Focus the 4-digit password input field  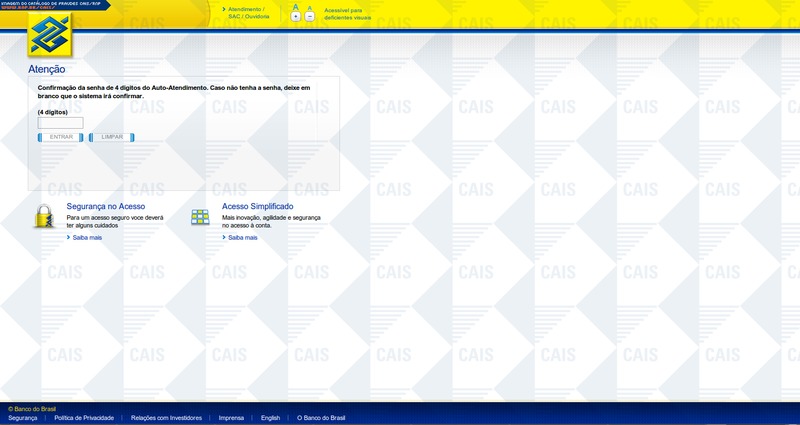click(60, 124)
